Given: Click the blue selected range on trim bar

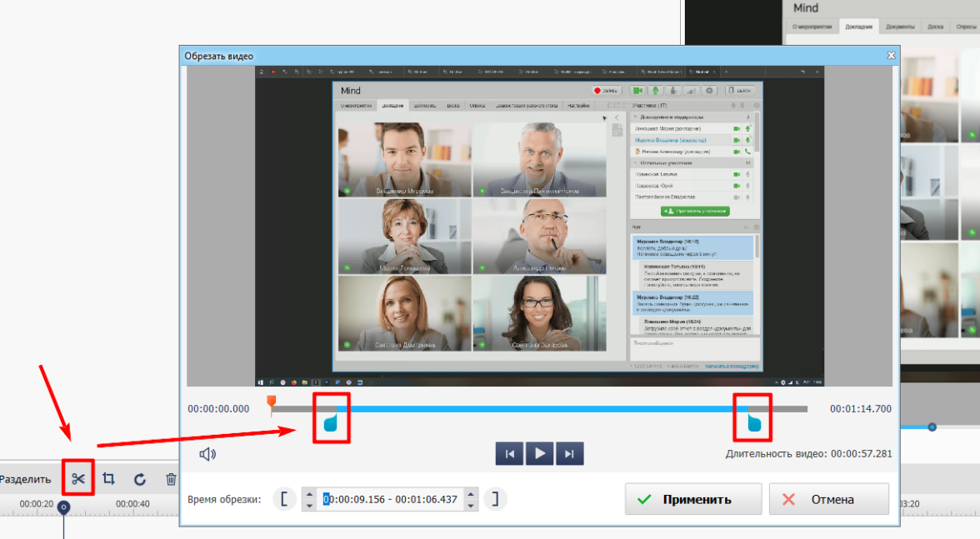Looking at the screenshot, I should tap(542, 409).
